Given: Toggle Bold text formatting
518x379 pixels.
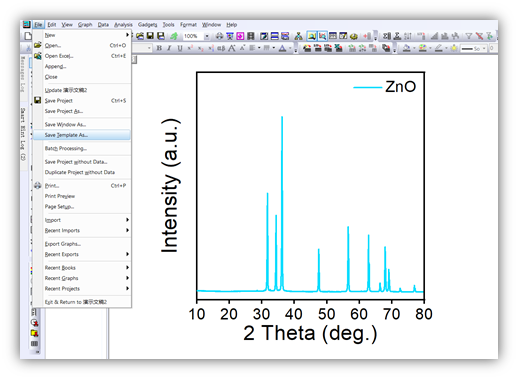Looking at the screenshot, I should coord(159,48).
